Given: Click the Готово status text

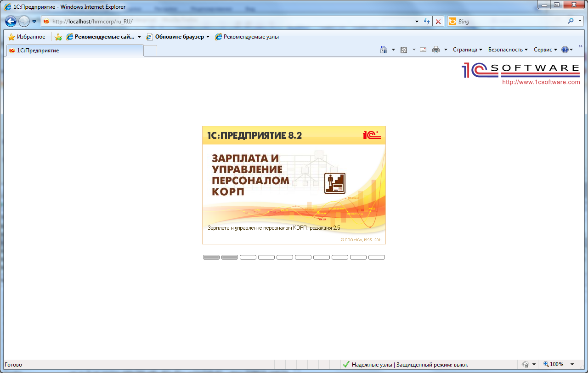Looking at the screenshot, I should click(13, 365).
